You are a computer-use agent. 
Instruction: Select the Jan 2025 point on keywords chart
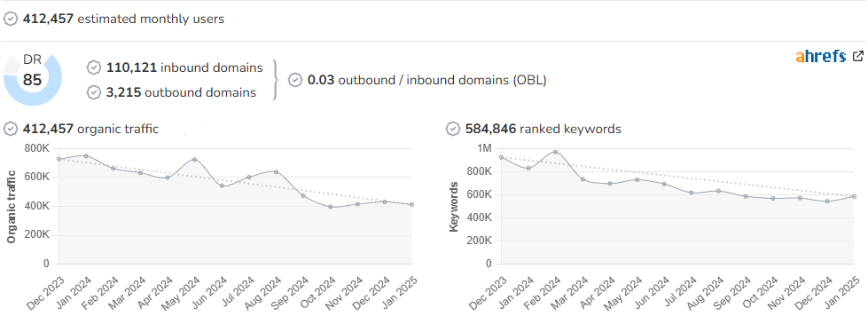(854, 196)
